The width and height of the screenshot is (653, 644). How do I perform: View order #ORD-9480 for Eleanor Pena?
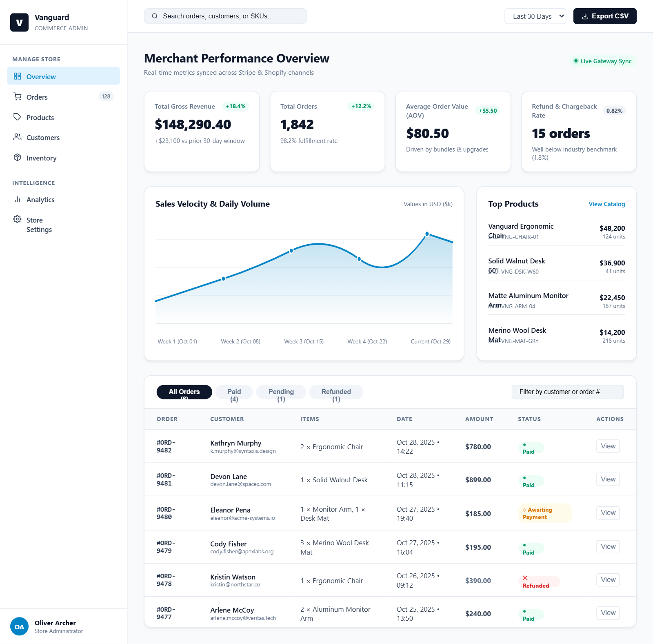pyautogui.click(x=608, y=513)
